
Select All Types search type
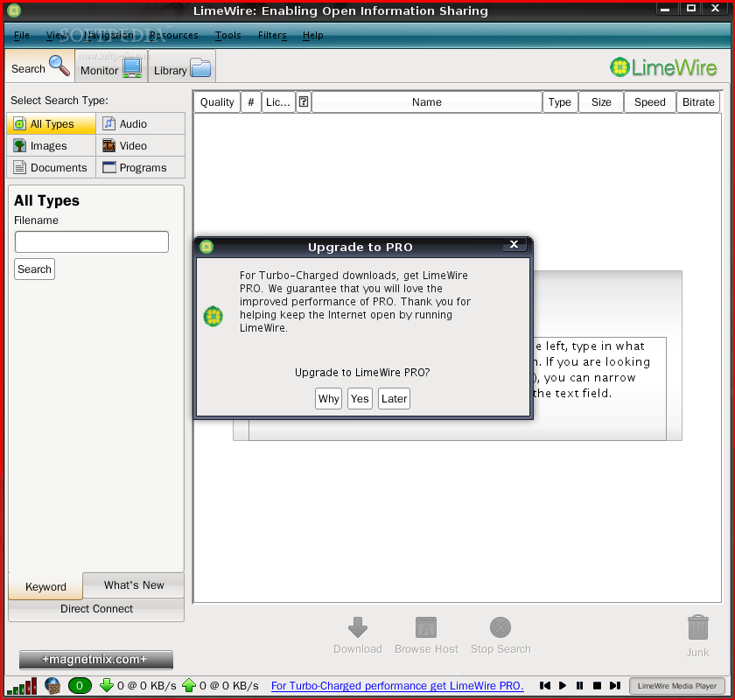(51, 123)
